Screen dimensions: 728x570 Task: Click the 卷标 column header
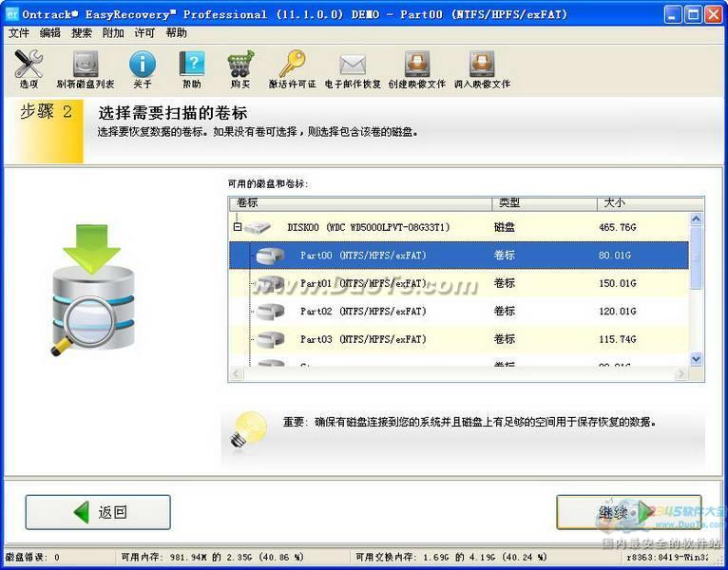coord(360,203)
